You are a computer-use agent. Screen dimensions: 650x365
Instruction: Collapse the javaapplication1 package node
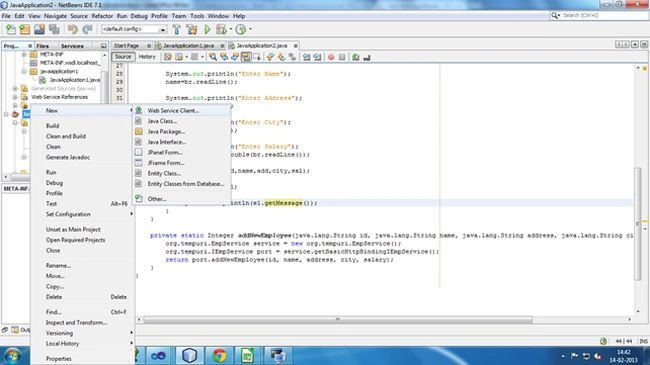point(24,71)
